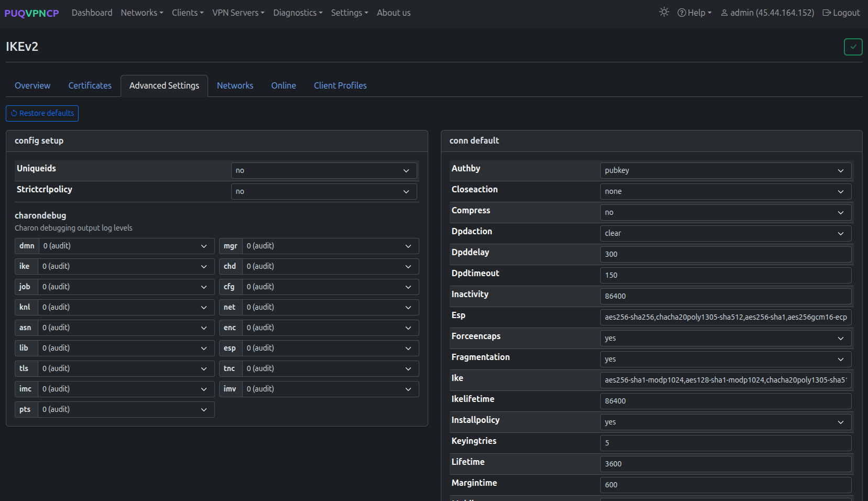Go to the About us page
The width and height of the screenshot is (868, 501).
point(394,13)
